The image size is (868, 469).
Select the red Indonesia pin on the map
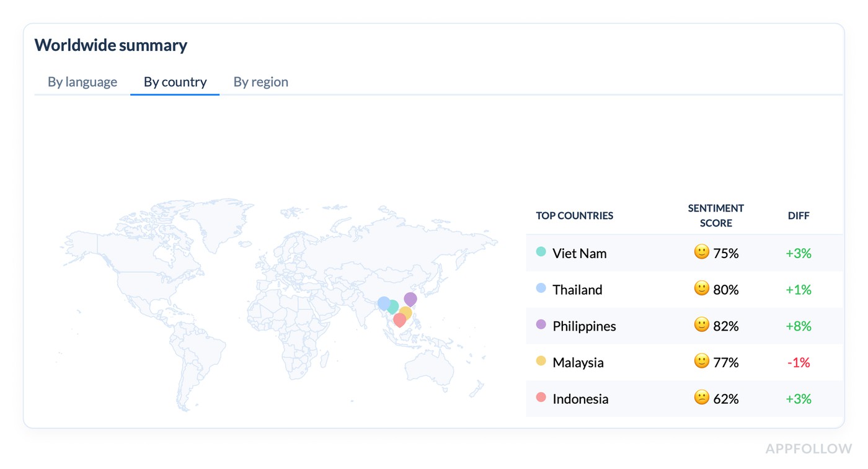[399, 319]
